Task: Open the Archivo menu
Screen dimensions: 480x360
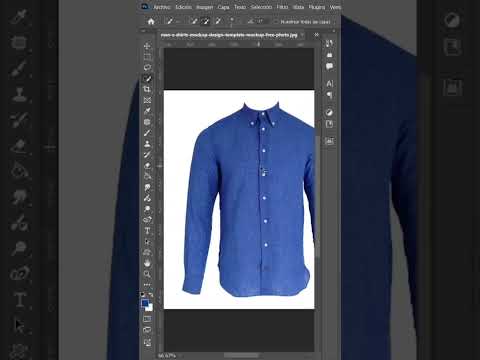Action: click(x=162, y=7)
